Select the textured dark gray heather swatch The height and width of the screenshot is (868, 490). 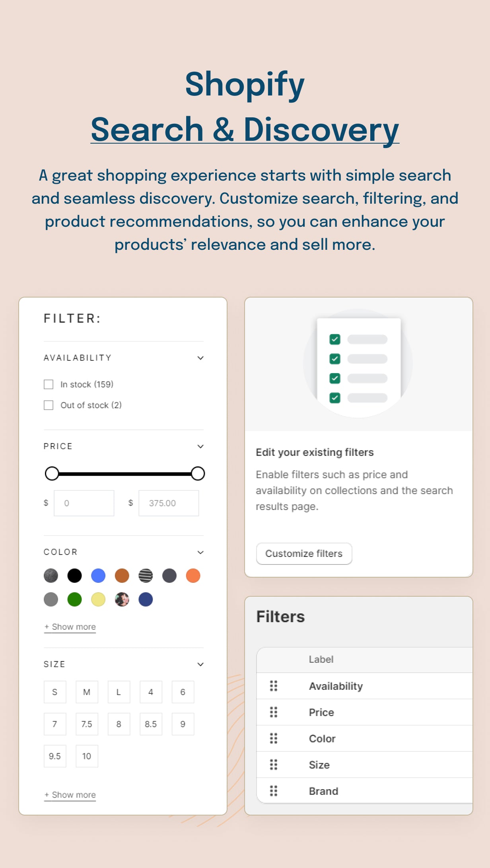coord(51,576)
